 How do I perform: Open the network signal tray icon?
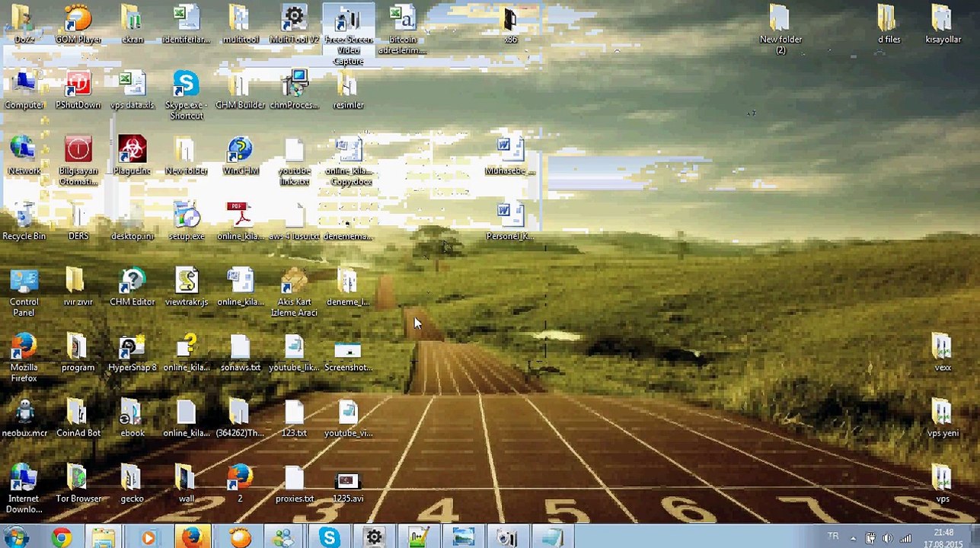(905, 539)
